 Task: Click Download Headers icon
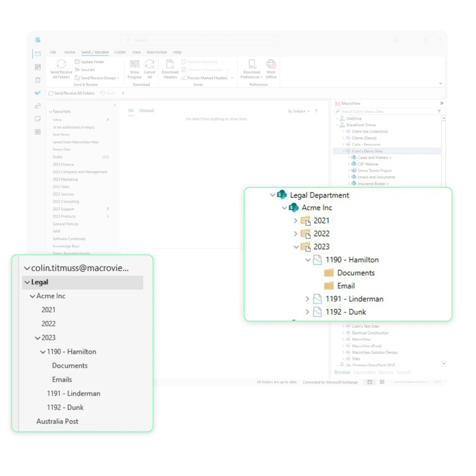tap(170, 64)
